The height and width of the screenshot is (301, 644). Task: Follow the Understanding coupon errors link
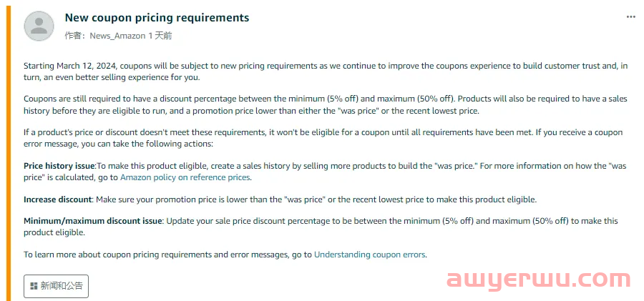[x=370, y=255]
